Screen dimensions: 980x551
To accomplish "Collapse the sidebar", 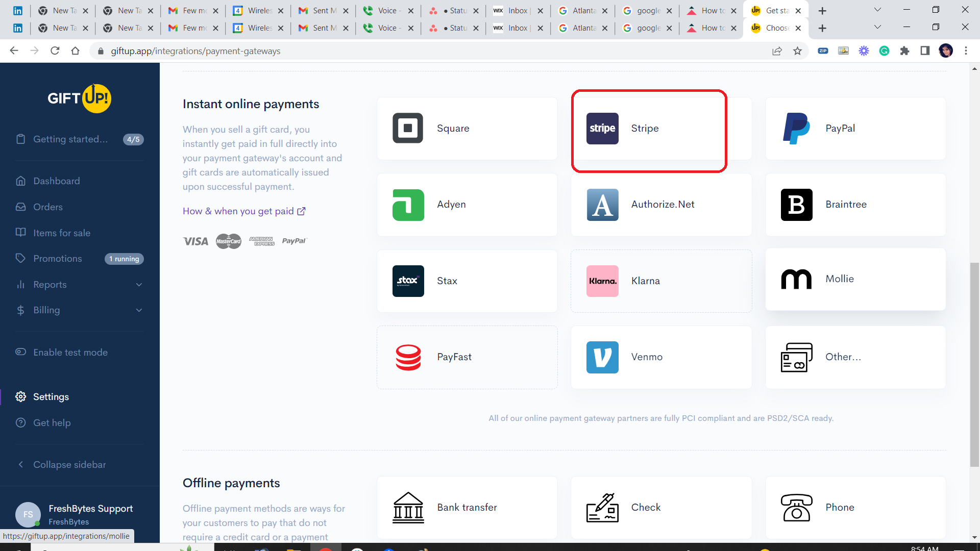I will tap(69, 465).
